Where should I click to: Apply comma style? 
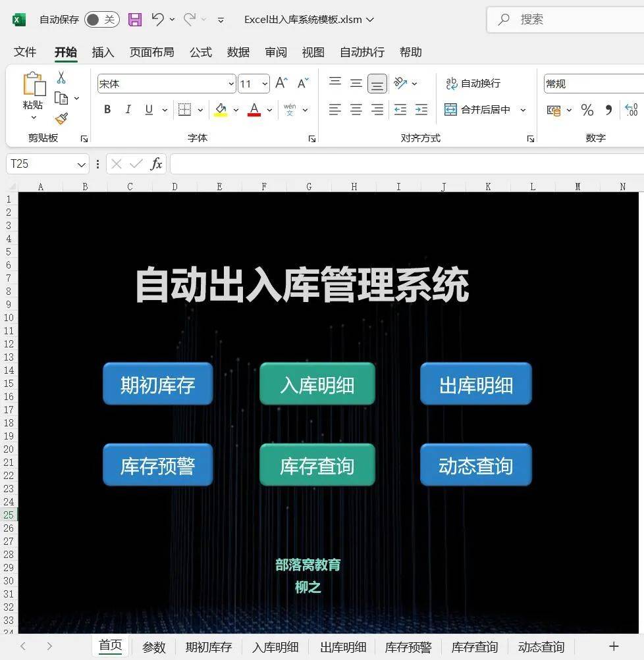(608, 111)
